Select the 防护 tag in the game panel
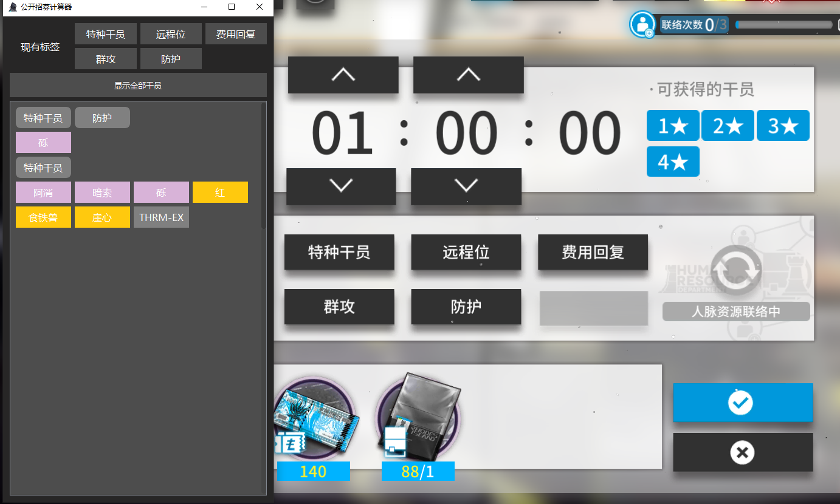 466,307
